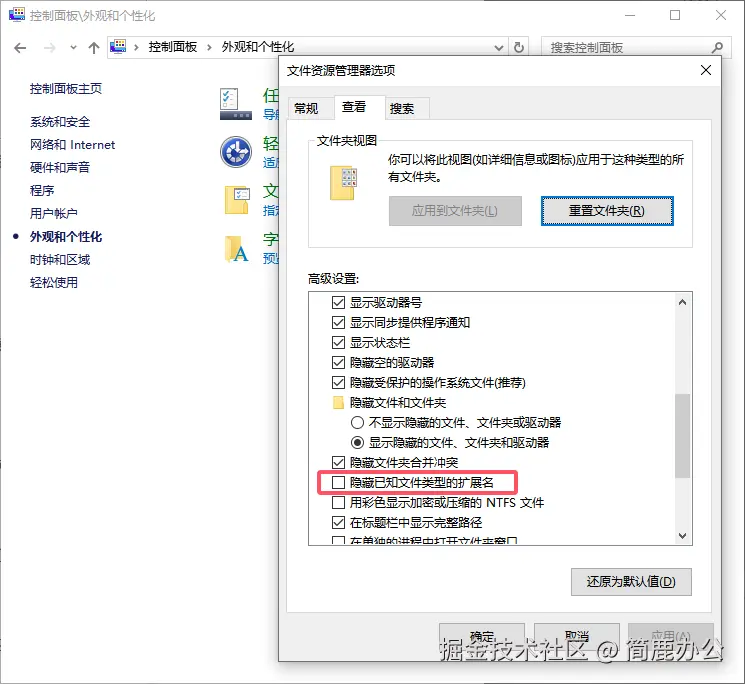This screenshot has height=684, width=745.
Task: Click the Back arrow in Control Panel
Action: pyautogui.click(x=20, y=48)
